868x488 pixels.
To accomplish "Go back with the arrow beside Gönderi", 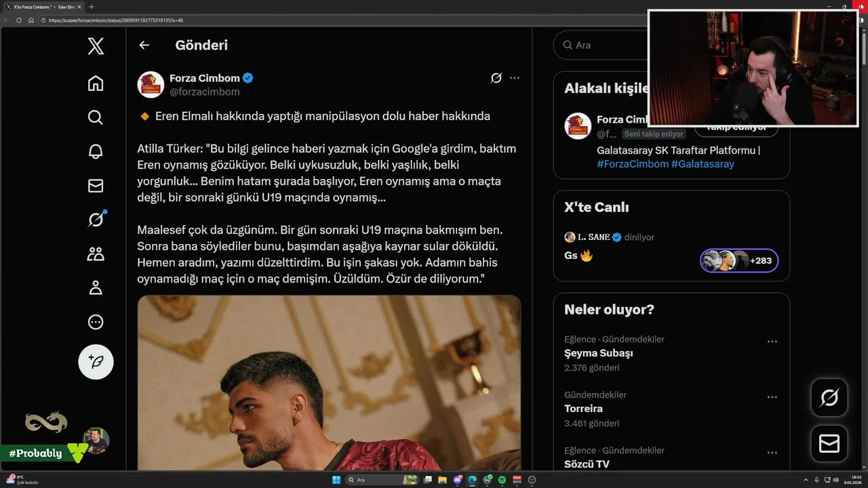I will point(144,45).
